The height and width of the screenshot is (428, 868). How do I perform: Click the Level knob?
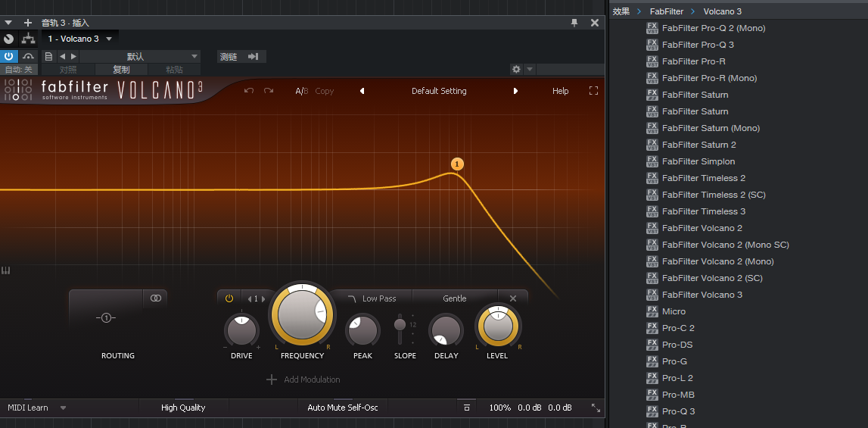click(x=496, y=326)
